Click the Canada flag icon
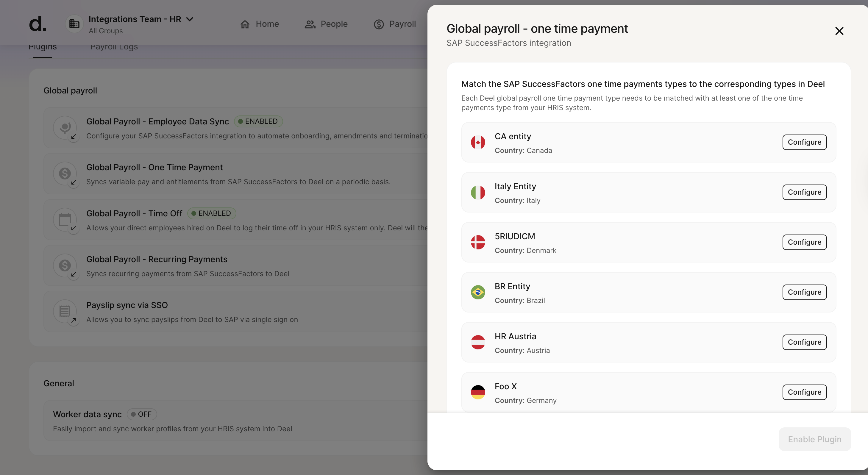Viewport: 868px width, 475px height. click(x=478, y=142)
